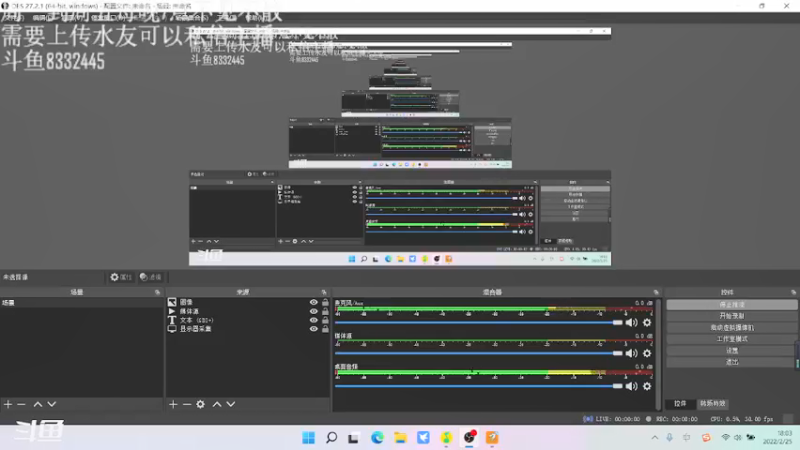Switch to the 转场特效 transitions tab
800x450 pixels.
pyautogui.click(x=712, y=404)
